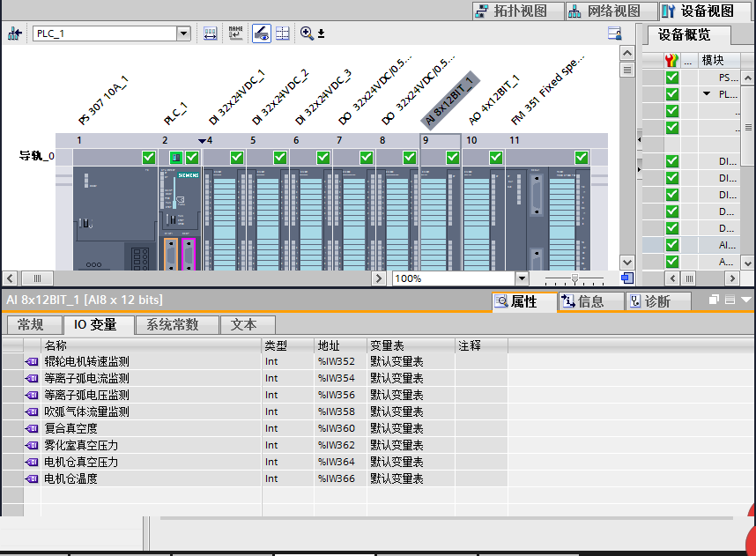Click the tag icon of 等离子弧电压监测
Image resolution: width=756 pixels, height=556 pixels.
point(32,395)
